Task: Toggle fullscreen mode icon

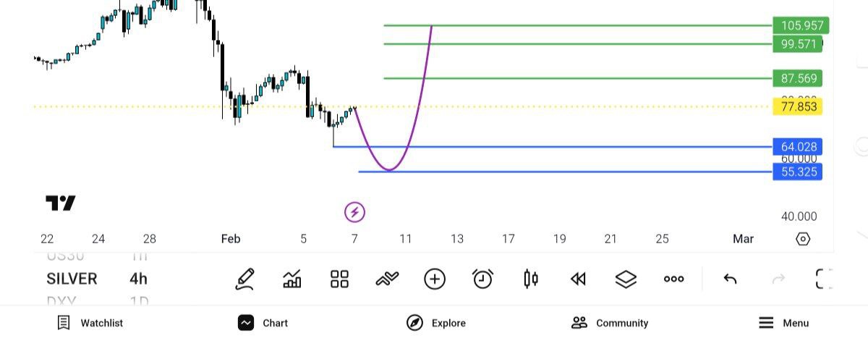Action: (x=823, y=279)
